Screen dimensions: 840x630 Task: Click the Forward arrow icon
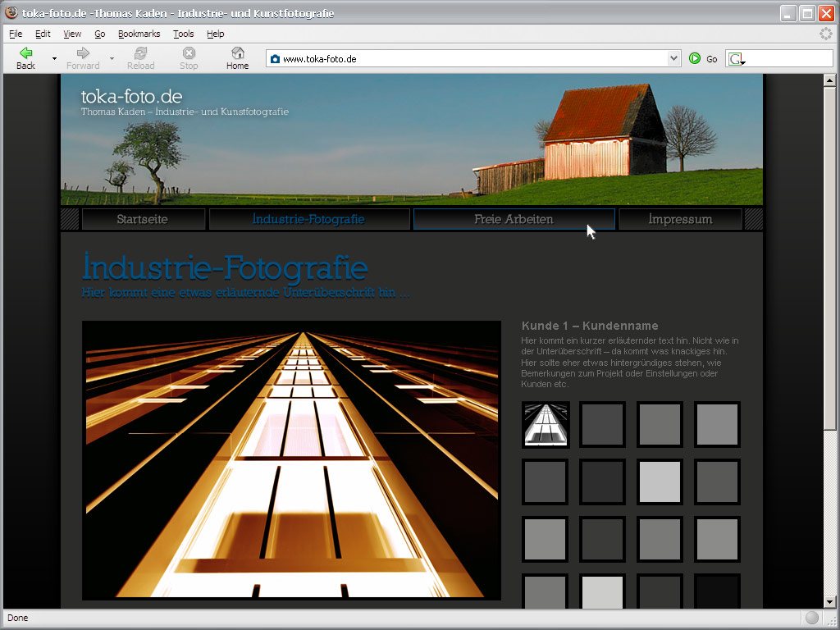point(83,53)
